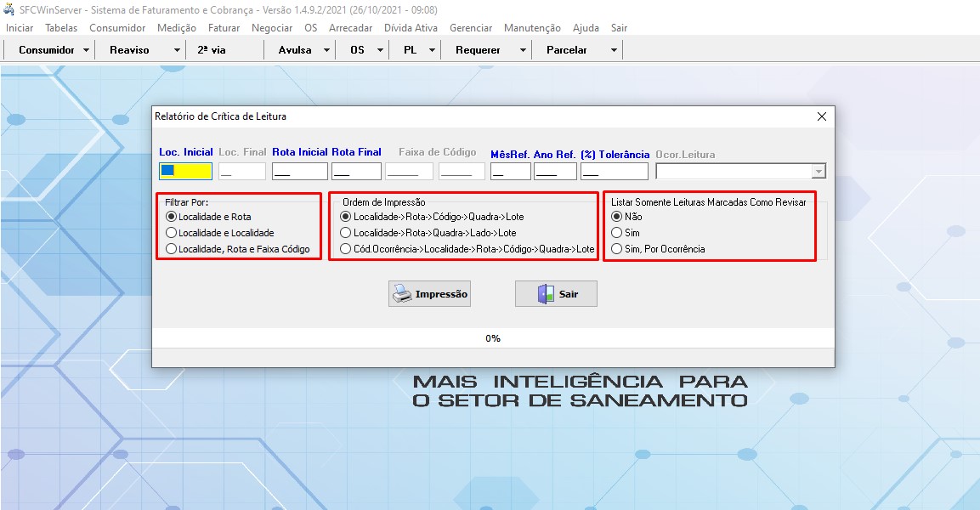
Task: Select 'Localidade e Localidade' filter option
Action: click(x=172, y=233)
